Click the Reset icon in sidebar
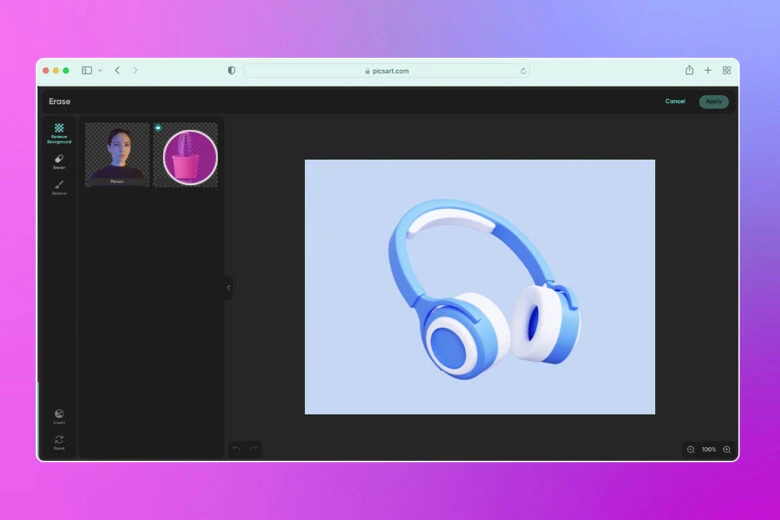 click(x=59, y=441)
